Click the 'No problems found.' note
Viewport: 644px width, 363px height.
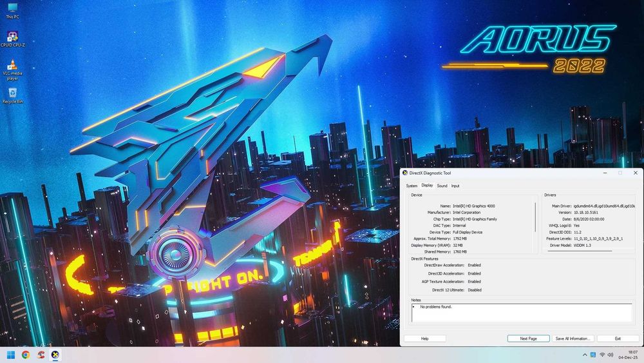pyautogui.click(x=436, y=307)
